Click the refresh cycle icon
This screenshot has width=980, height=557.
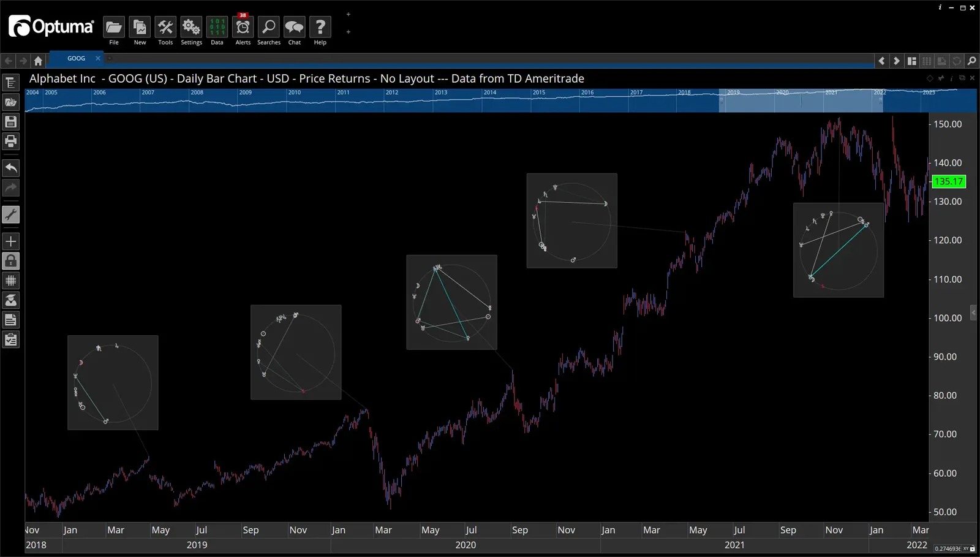pyautogui.click(x=956, y=61)
